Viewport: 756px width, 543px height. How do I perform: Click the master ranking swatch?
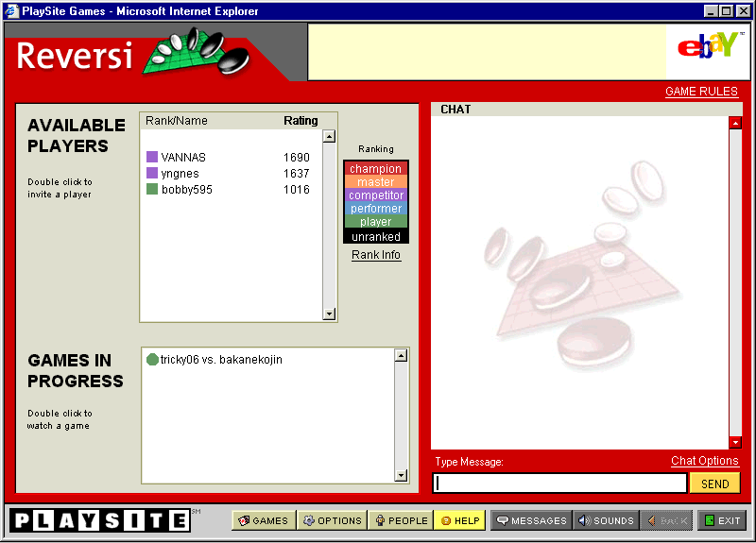click(375, 181)
